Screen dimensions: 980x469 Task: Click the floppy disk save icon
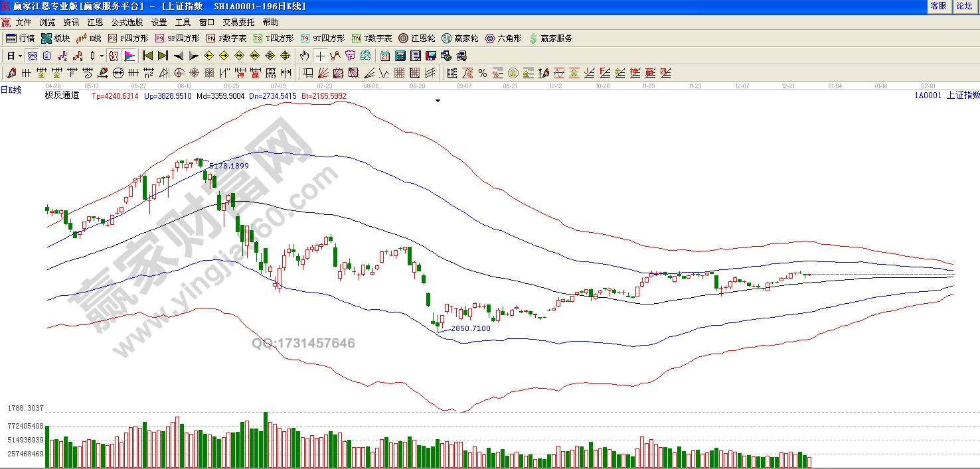431,56
